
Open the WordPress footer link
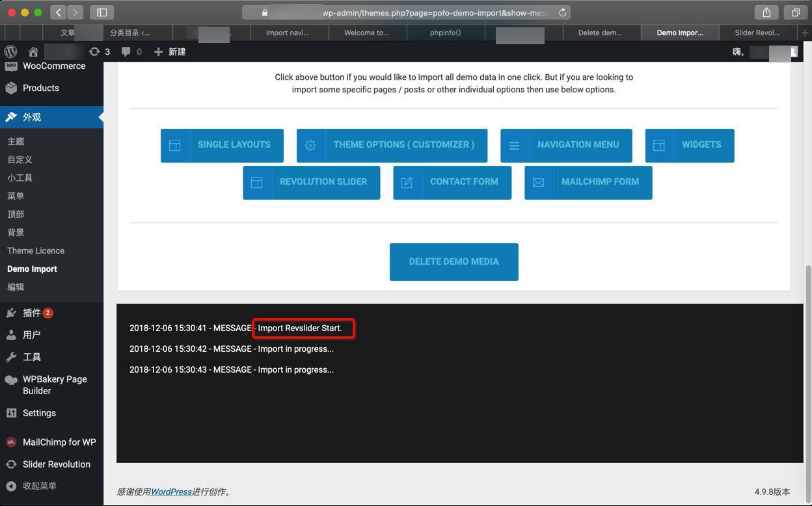[171, 492]
